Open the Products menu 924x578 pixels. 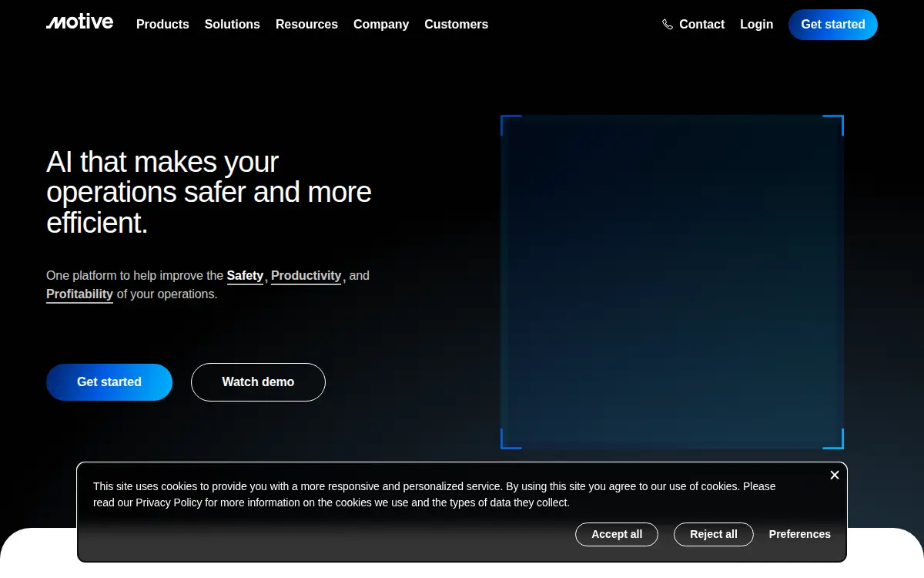(x=162, y=25)
